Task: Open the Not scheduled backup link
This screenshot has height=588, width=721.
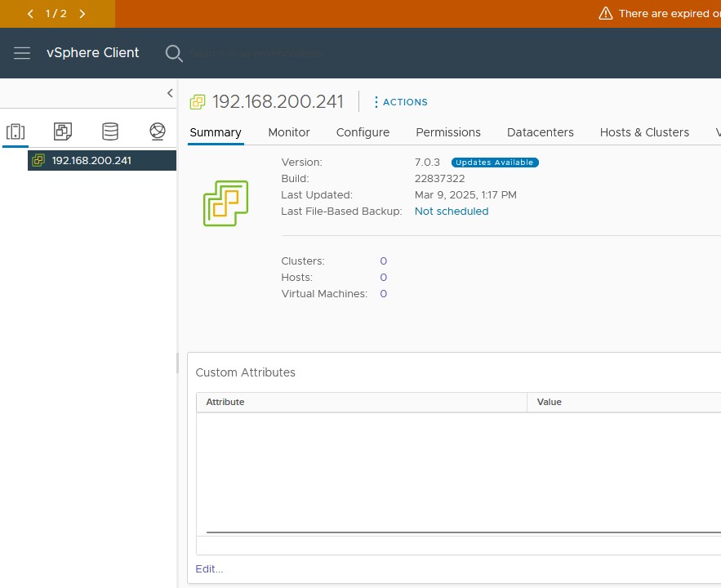Action: pyautogui.click(x=452, y=212)
